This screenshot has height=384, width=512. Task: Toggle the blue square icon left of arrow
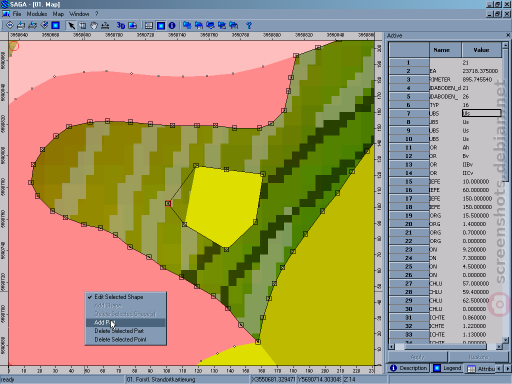click(x=56, y=25)
